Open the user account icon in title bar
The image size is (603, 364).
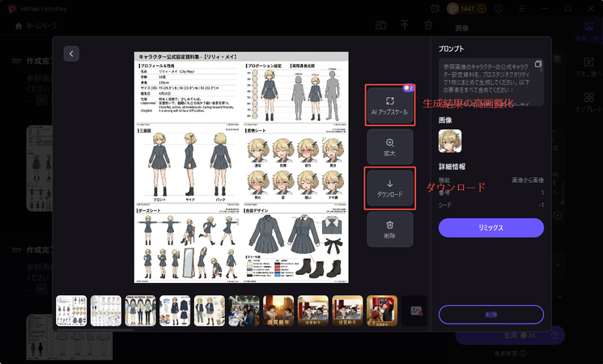[499, 8]
